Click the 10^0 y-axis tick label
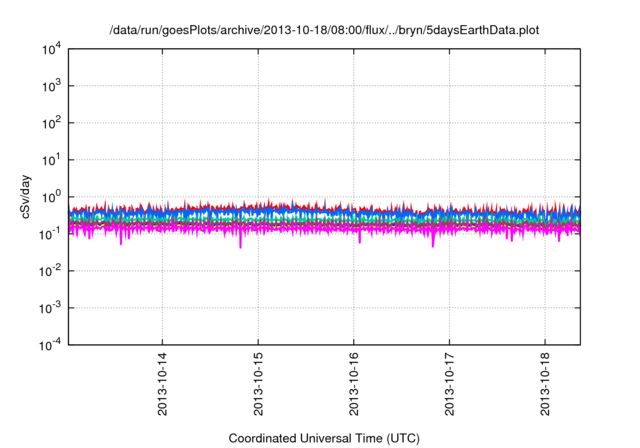The width and height of the screenshot is (640, 448). click(x=52, y=197)
